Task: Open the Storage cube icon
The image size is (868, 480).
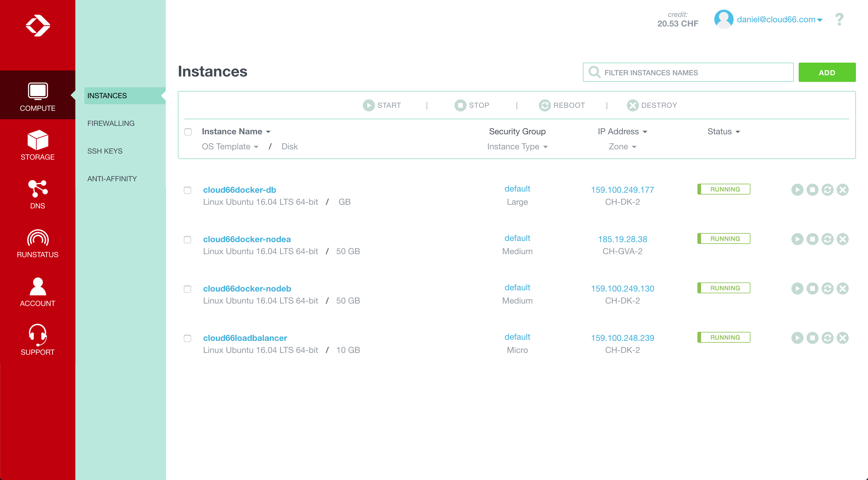Action: point(38,140)
